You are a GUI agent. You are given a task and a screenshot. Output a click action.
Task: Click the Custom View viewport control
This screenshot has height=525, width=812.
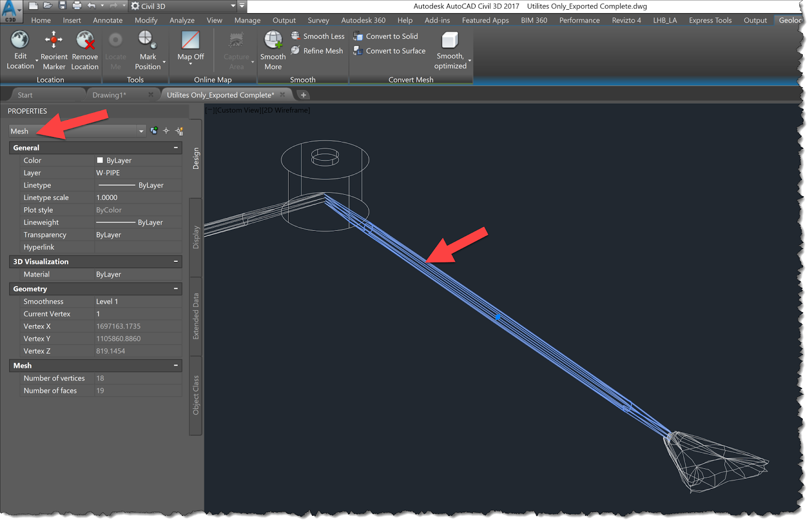tap(238, 110)
